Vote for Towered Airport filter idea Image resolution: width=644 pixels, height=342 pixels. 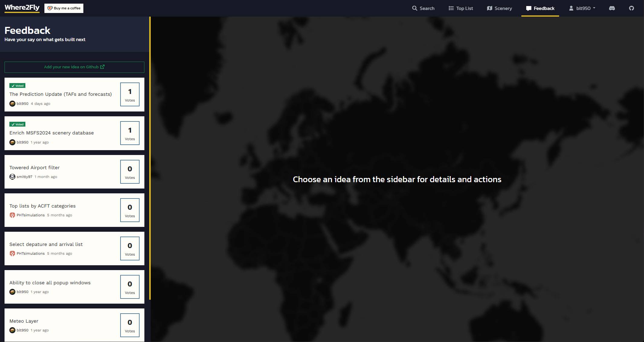pos(130,172)
